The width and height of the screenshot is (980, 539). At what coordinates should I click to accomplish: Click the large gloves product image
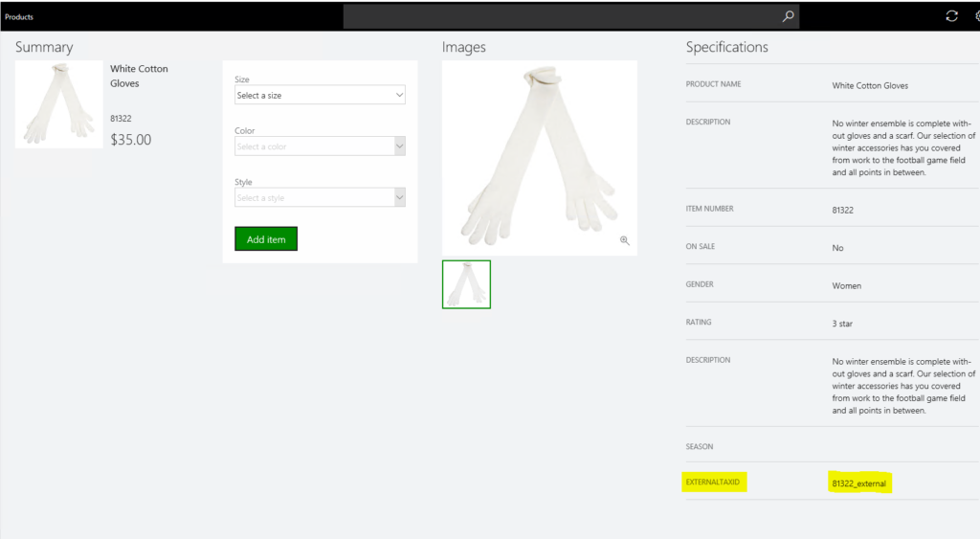pos(540,158)
